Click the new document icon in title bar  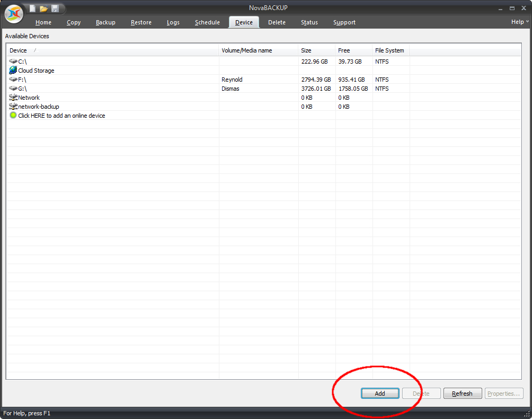32,8
